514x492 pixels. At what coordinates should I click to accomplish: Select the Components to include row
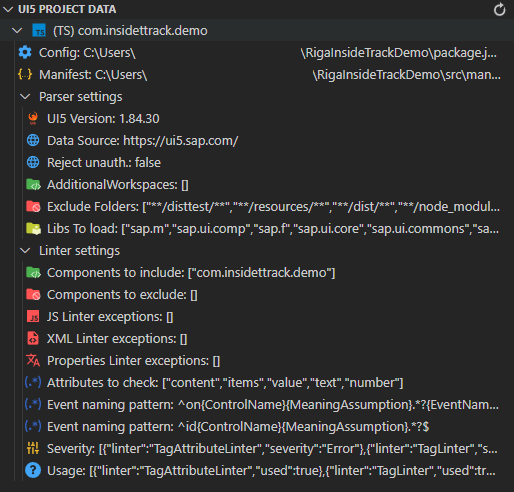[x=257, y=273]
